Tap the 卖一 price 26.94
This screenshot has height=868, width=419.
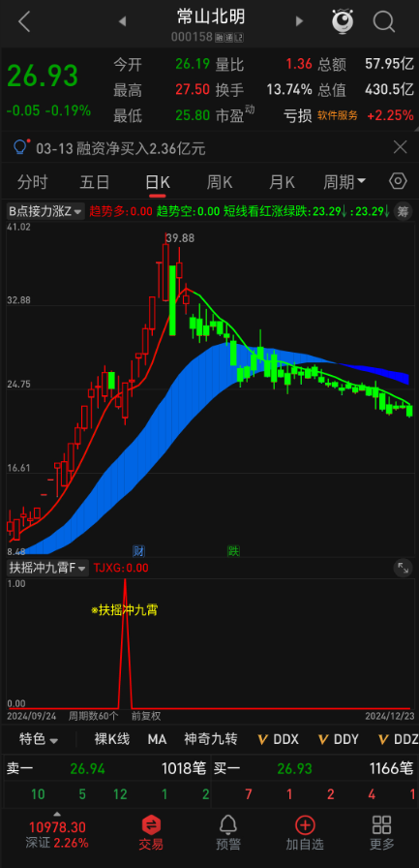coord(87,769)
